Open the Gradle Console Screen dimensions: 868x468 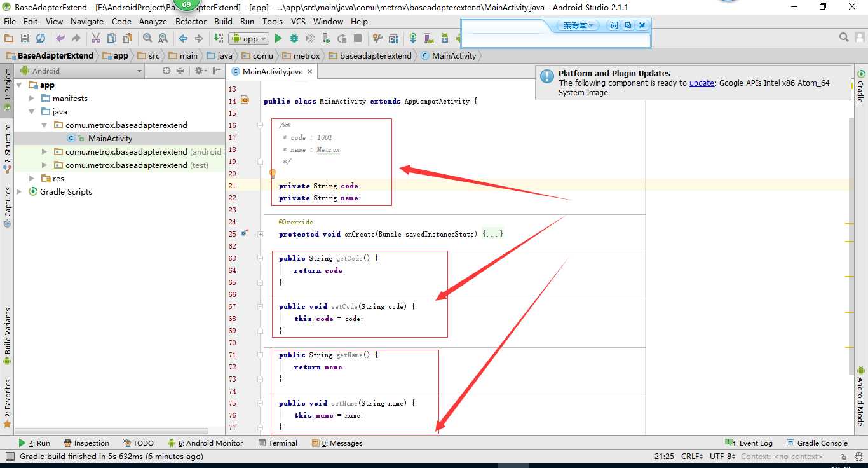point(817,443)
